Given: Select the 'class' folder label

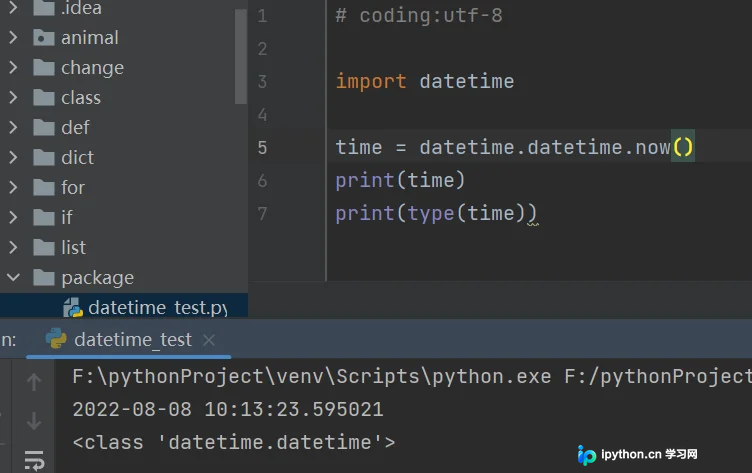Looking at the screenshot, I should point(81,97).
